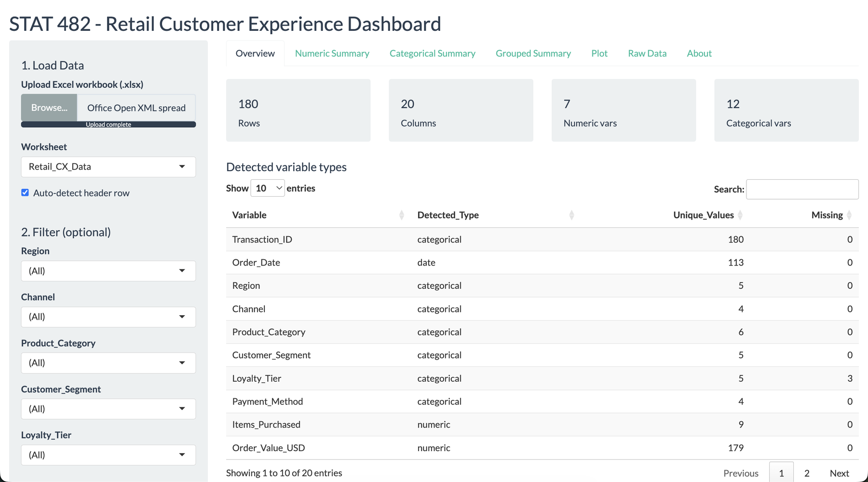
Task: Click the unique value 113 cell
Action: point(665,263)
